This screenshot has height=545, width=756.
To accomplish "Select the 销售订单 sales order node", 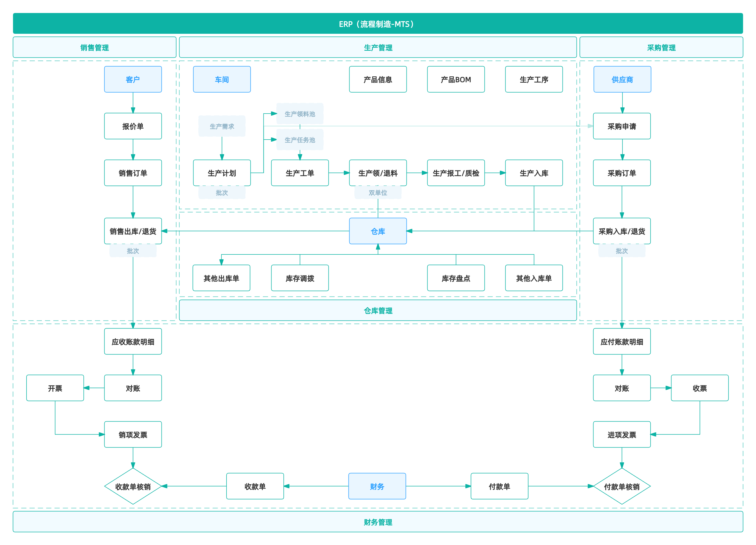I will 133,173.
